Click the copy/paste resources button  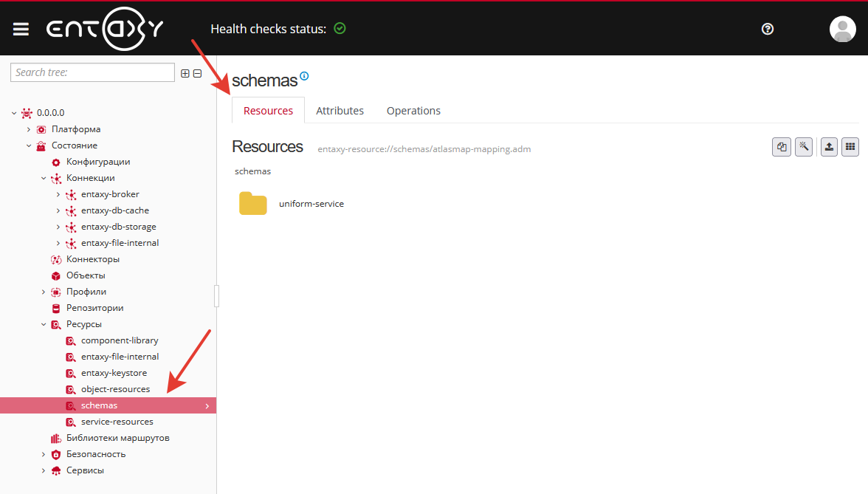tap(782, 147)
